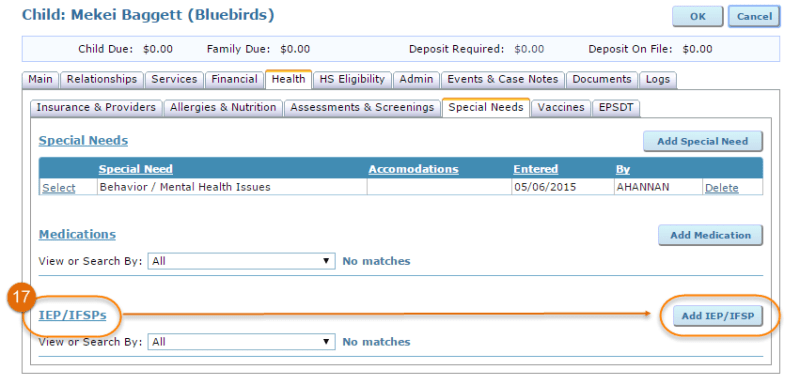Image resolution: width=800 pixels, height=385 pixels.
Task: Click the Special Needs section heading link
Action: coord(83,141)
